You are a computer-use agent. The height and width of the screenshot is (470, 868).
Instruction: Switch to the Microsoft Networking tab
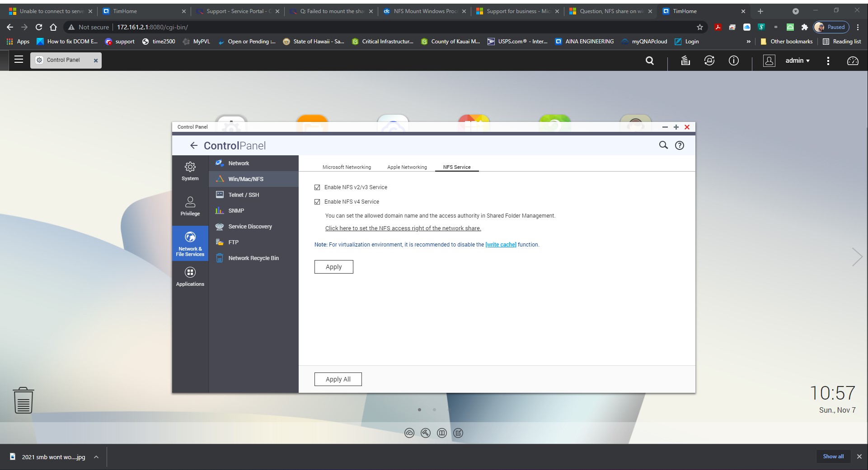tap(346, 167)
